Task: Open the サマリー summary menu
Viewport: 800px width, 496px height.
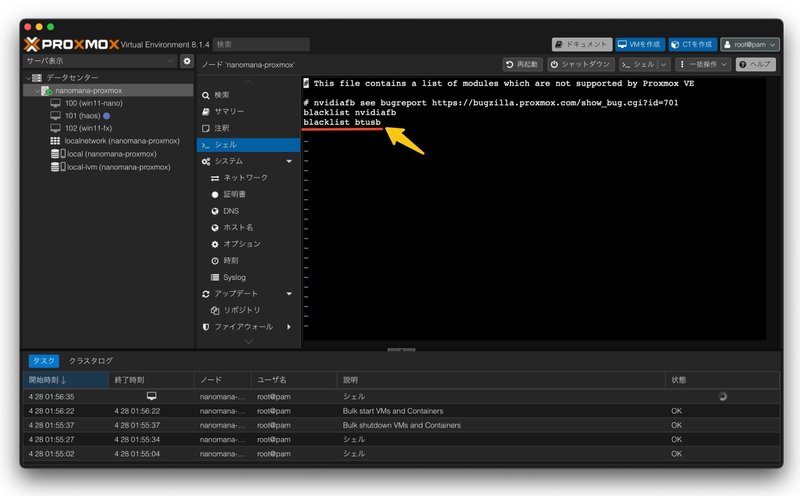Action: (248, 111)
